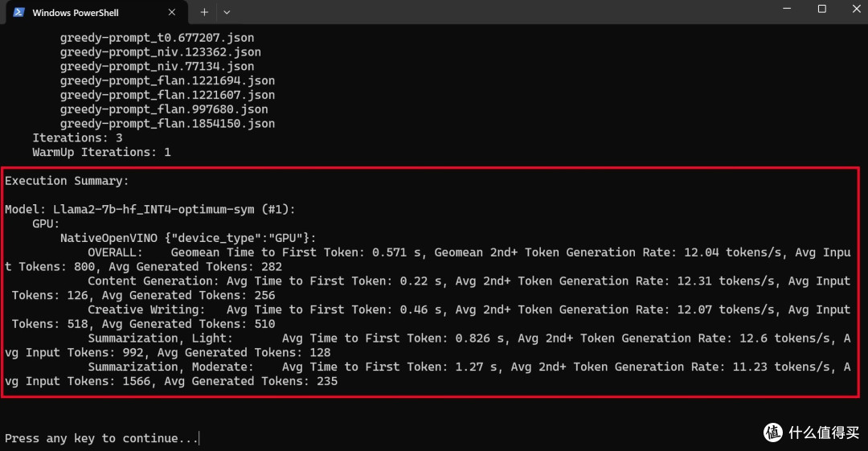Screen dimensions: 868x451
Task: Close the Windows PowerShell tab
Action: click(172, 12)
